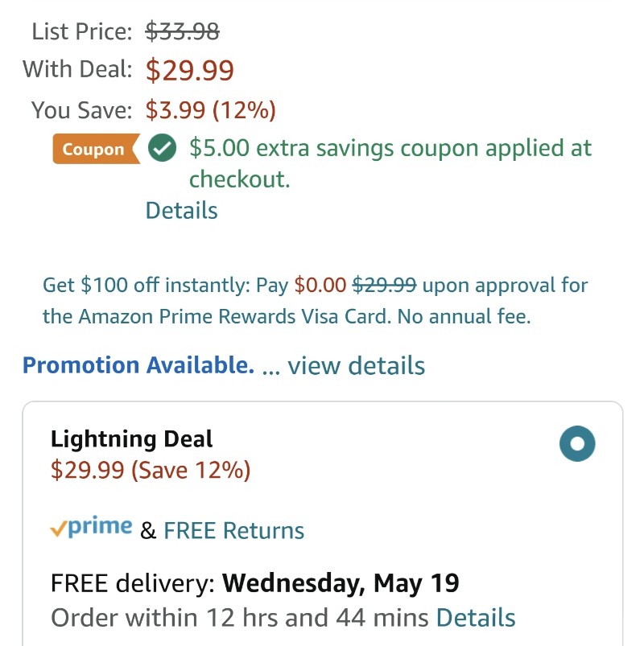
Task: Click the $3.99 (12%) savings amount
Action: pos(211,110)
